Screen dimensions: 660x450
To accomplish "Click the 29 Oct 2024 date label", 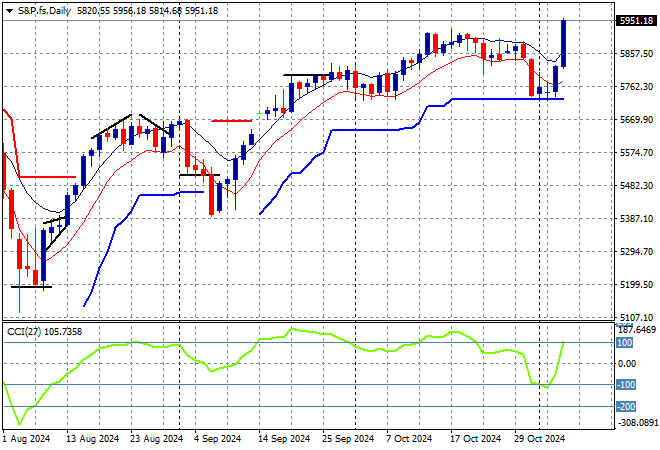I will click(x=540, y=439).
